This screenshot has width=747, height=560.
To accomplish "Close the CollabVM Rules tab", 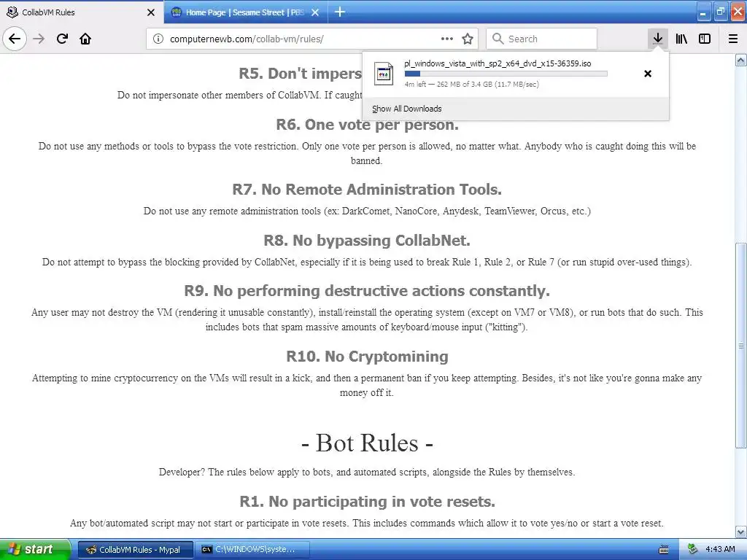I will [150, 12].
